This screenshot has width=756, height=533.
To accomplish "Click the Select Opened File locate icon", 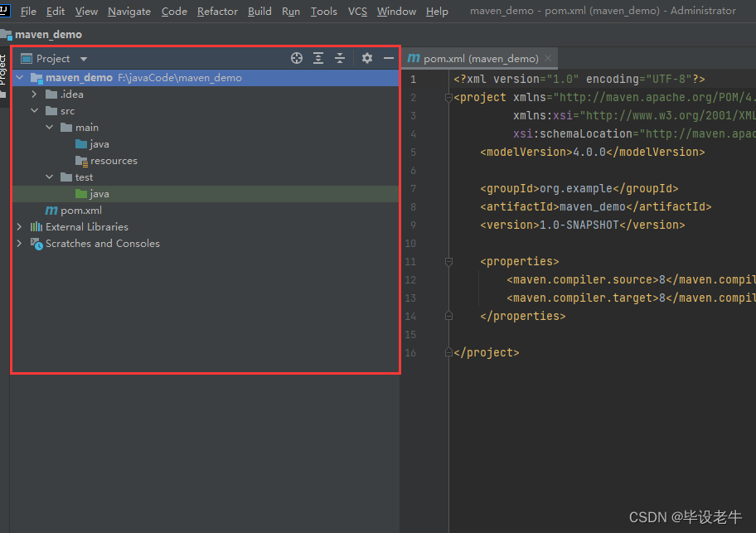I will [297, 58].
